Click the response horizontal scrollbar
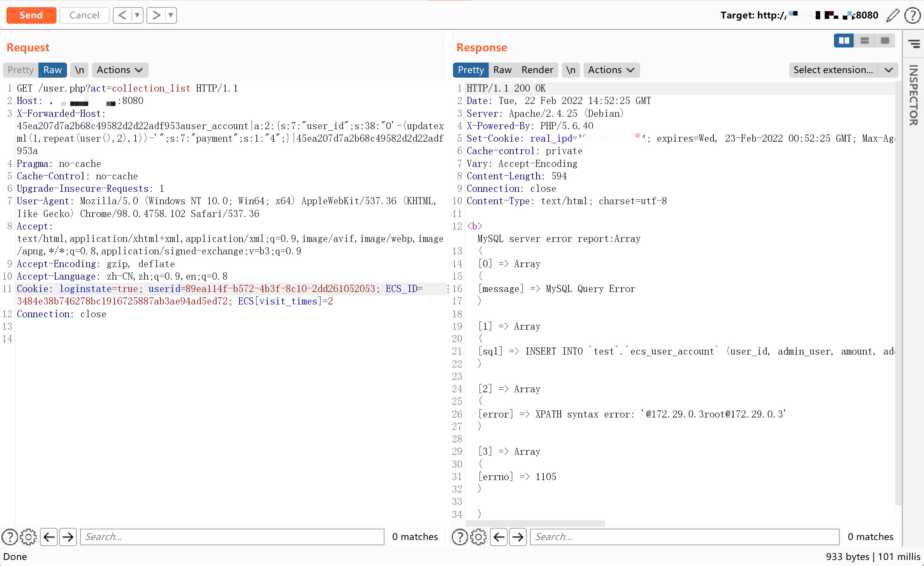 pos(535,523)
